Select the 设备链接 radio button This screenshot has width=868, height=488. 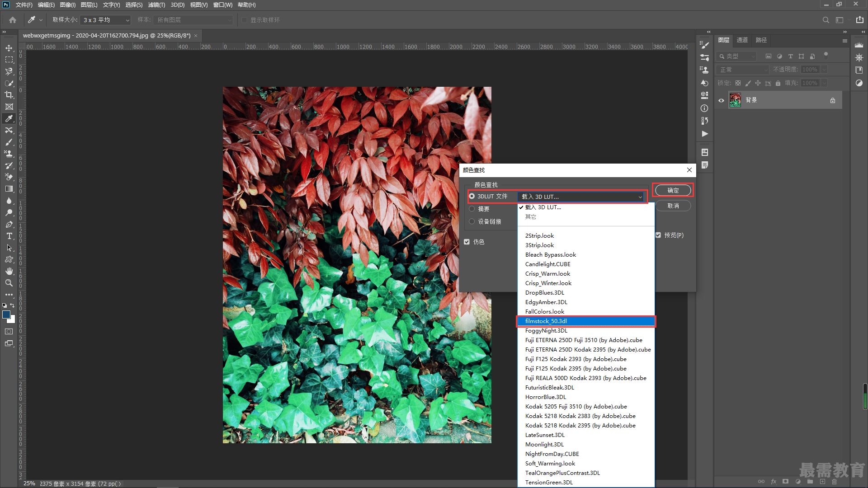pyautogui.click(x=472, y=221)
